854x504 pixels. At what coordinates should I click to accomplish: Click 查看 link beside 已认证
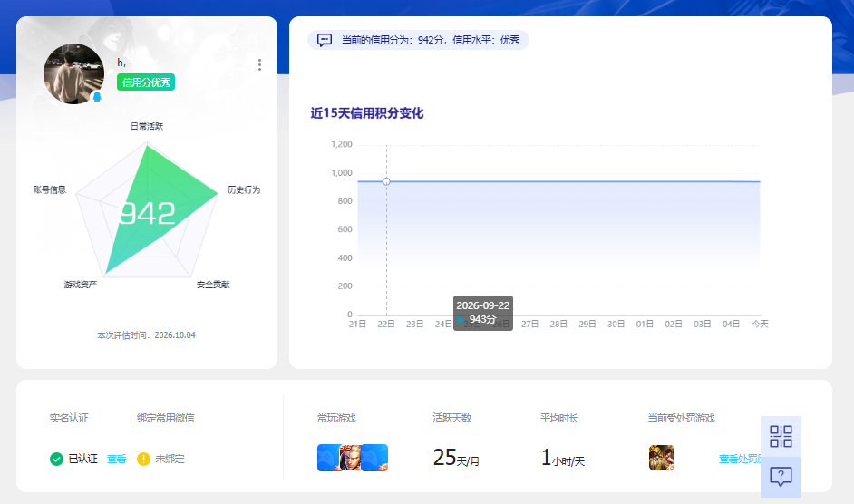(x=117, y=459)
